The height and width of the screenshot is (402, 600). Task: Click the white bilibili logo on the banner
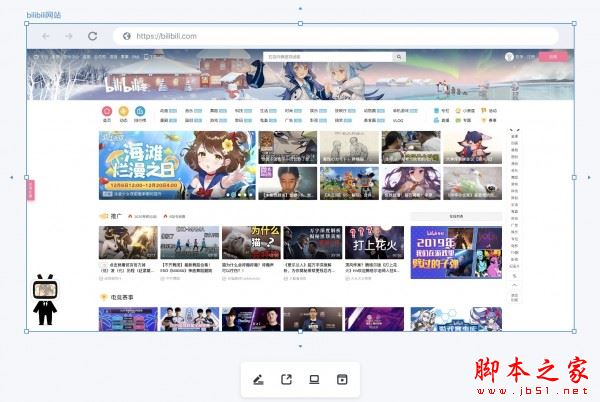(126, 85)
